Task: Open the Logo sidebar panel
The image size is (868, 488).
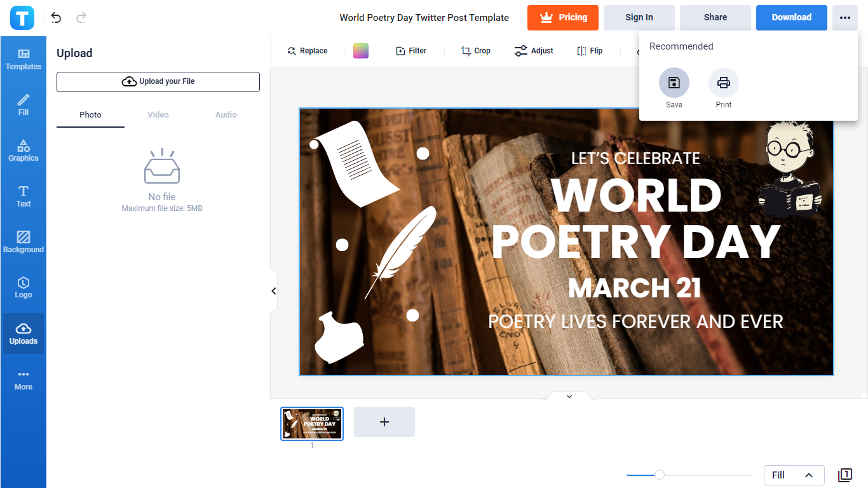Action: pos(24,288)
